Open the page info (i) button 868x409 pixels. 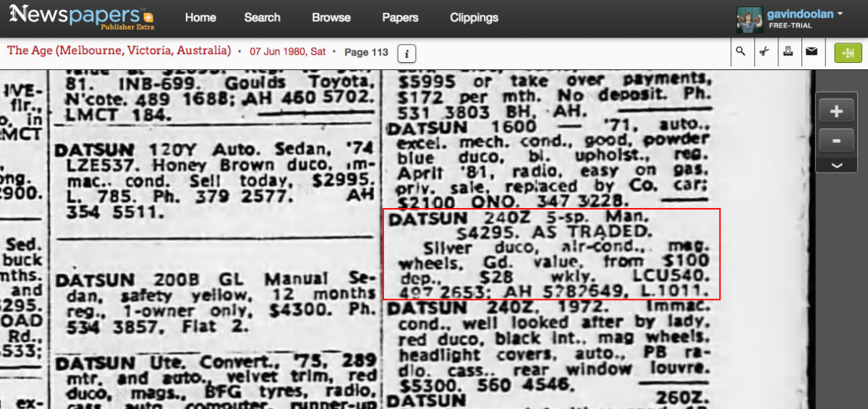407,53
